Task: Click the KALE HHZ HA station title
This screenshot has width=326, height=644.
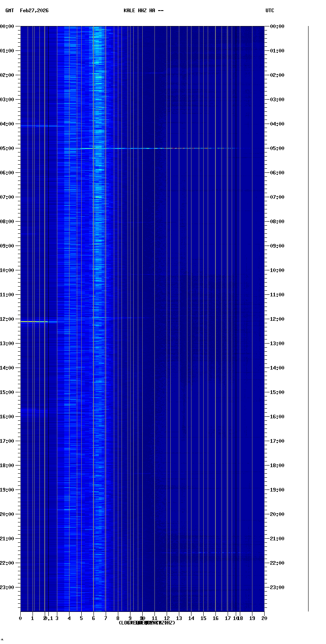Action: (143, 11)
